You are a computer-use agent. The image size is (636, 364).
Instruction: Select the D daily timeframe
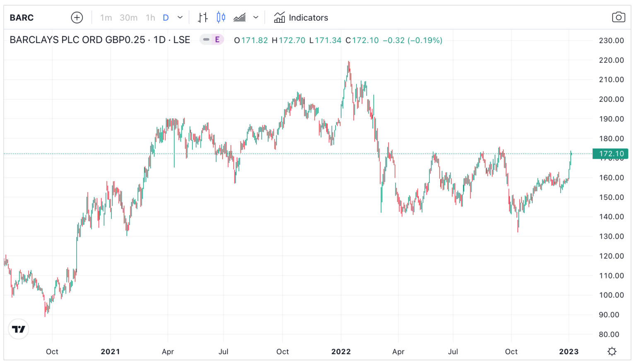pos(166,18)
